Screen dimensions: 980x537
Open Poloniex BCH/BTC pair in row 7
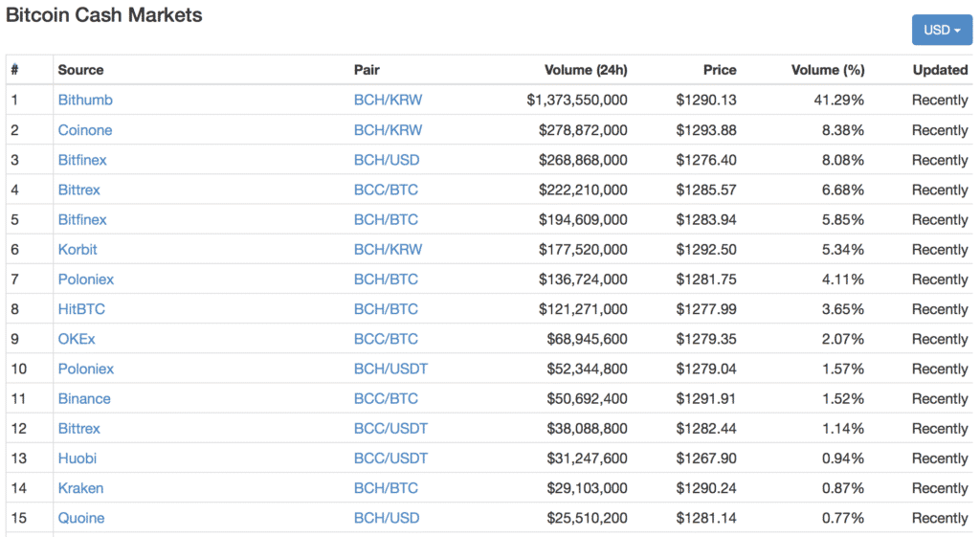coord(386,280)
